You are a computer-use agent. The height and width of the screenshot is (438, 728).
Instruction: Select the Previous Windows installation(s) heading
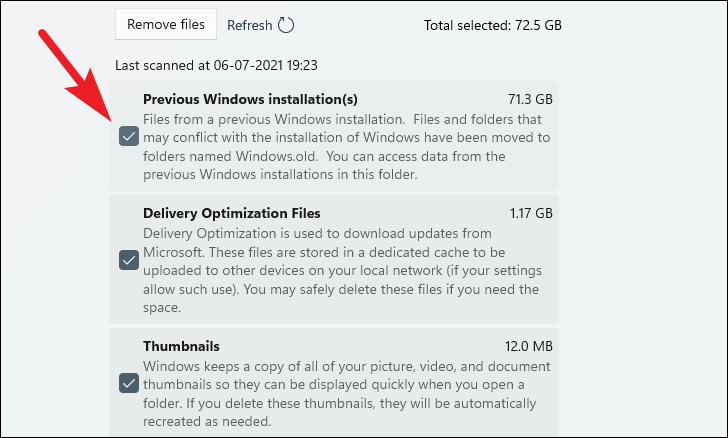(250, 100)
